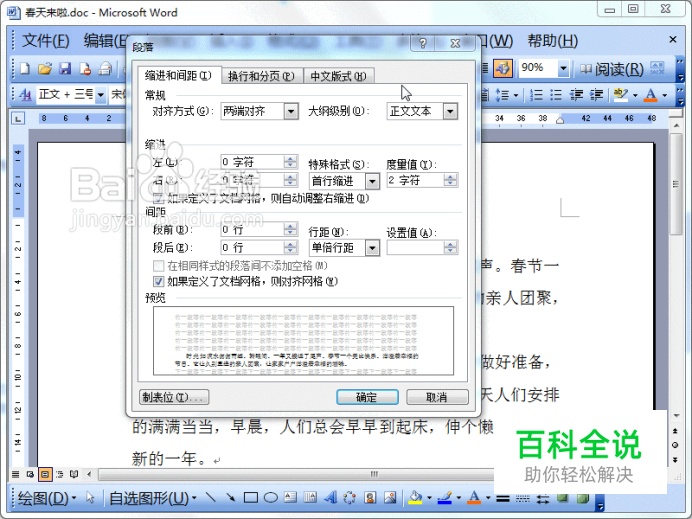
Task: Switch to the 换行和分页 tab
Action: click(261, 76)
